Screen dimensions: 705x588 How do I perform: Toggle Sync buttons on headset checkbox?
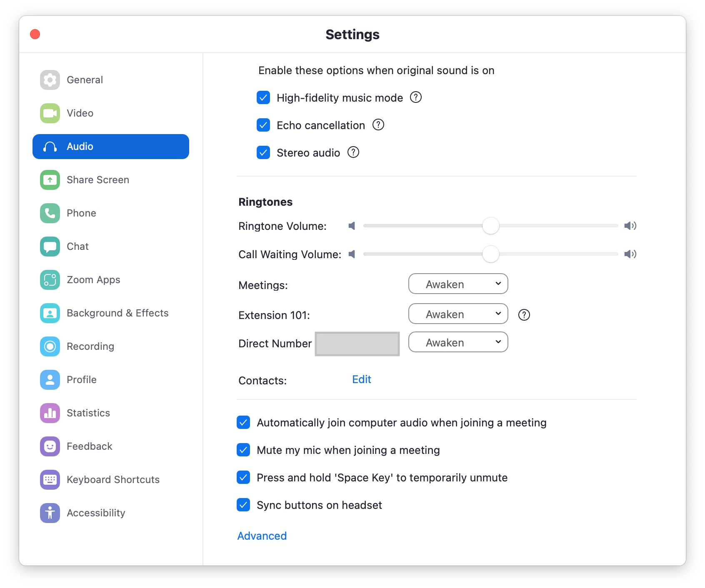[243, 505]
